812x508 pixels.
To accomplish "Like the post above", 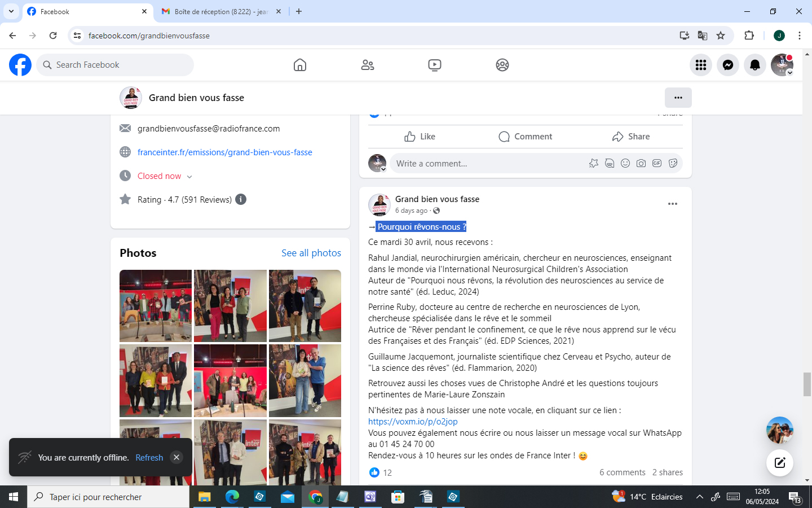I will coord(420,137).
